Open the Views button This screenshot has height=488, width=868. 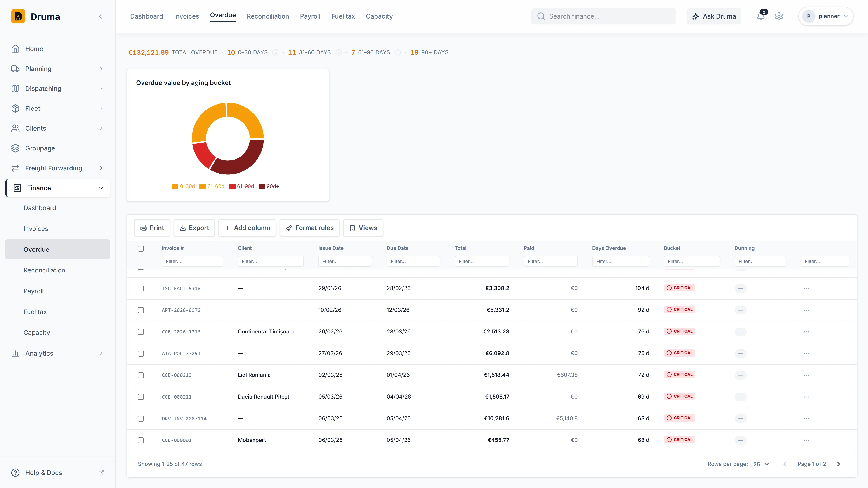(363, 228)
